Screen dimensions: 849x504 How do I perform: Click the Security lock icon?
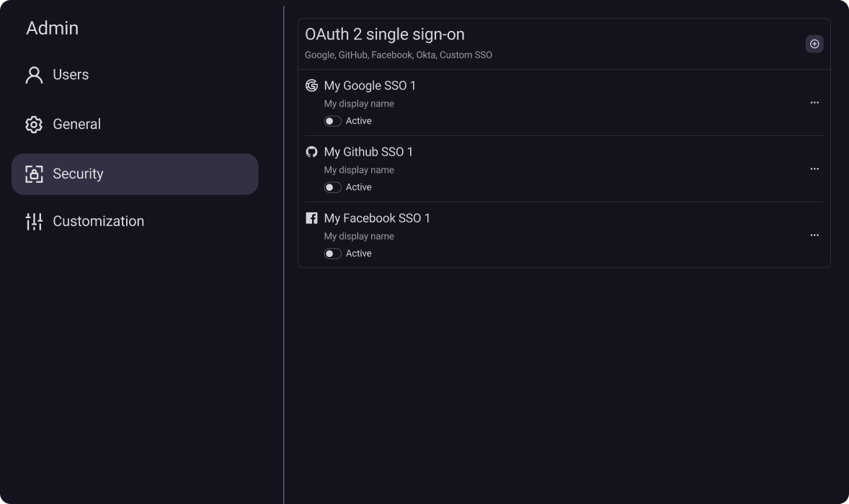[x=34, y=174]
